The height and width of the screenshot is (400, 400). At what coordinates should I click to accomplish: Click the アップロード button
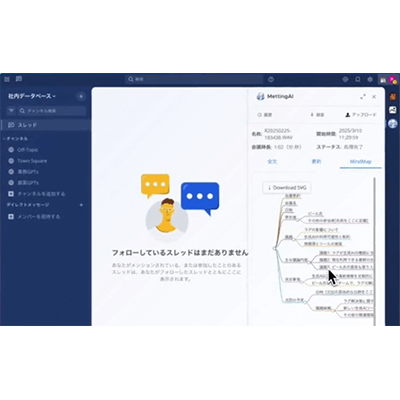pyautogui.click(x=361, y=115)
